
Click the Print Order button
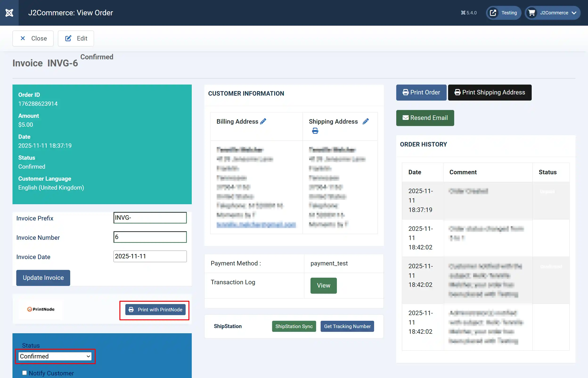click(421, 92)
